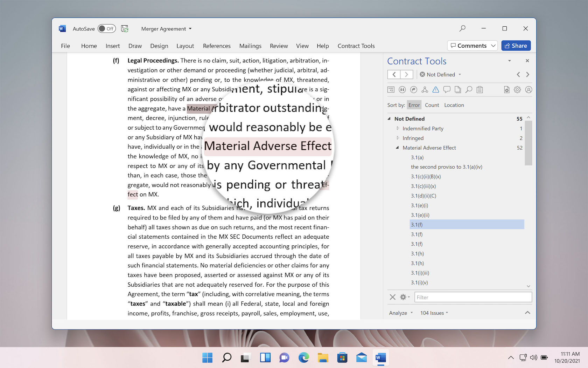The image size is (588, 368).
Task: Clear the filter with the X icon
Action: point(393,297)
